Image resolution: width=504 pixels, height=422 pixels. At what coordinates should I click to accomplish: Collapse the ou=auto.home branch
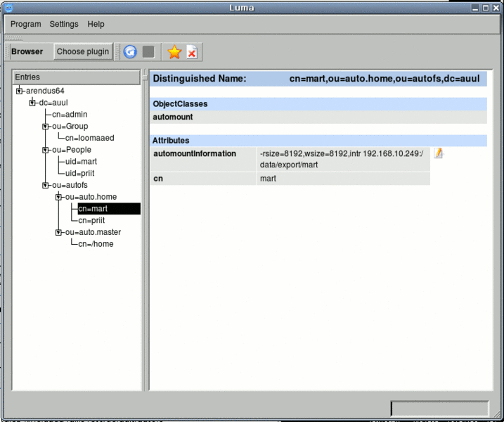point(58,197)
